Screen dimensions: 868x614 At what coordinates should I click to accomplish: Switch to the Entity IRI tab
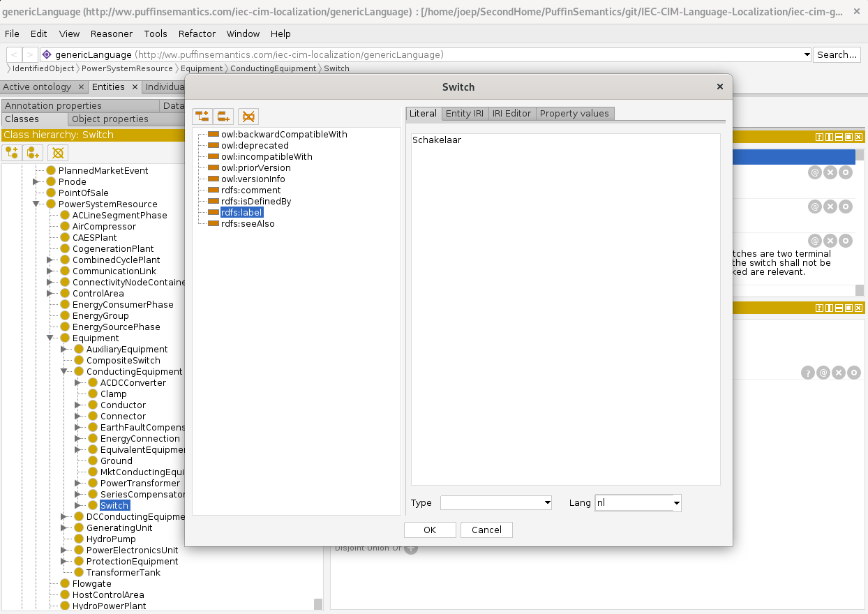(465, 113)
